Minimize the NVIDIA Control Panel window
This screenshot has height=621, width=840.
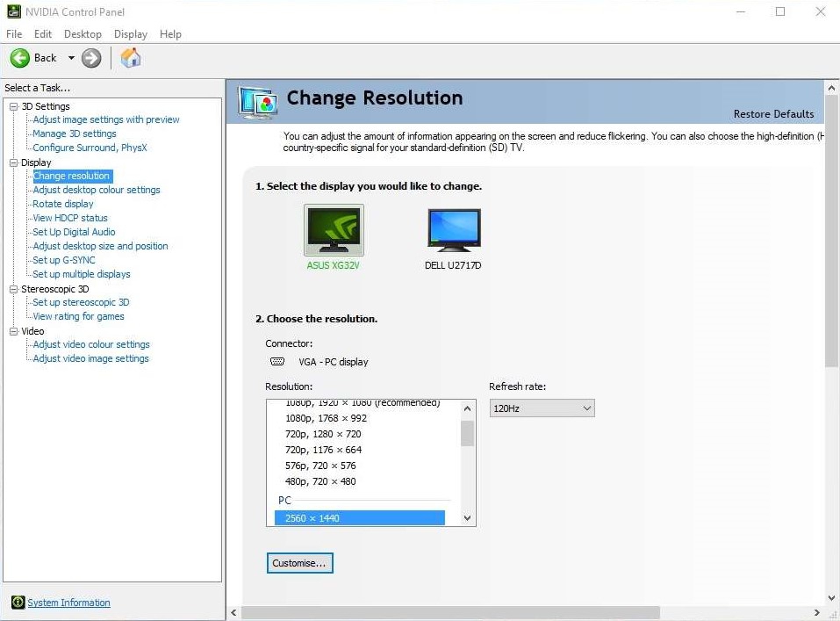[741, 11]
